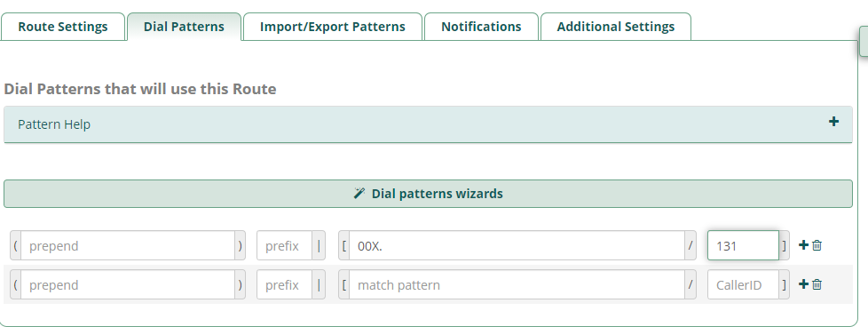This screenshot has height=327, width=868.
Task: Add a row after the empty pattern
Action: (803, 284)
